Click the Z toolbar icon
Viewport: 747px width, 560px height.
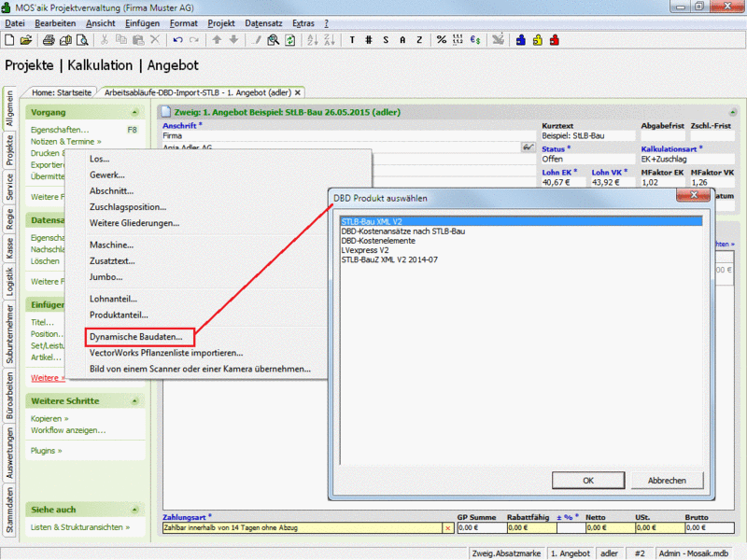(419, 40)
